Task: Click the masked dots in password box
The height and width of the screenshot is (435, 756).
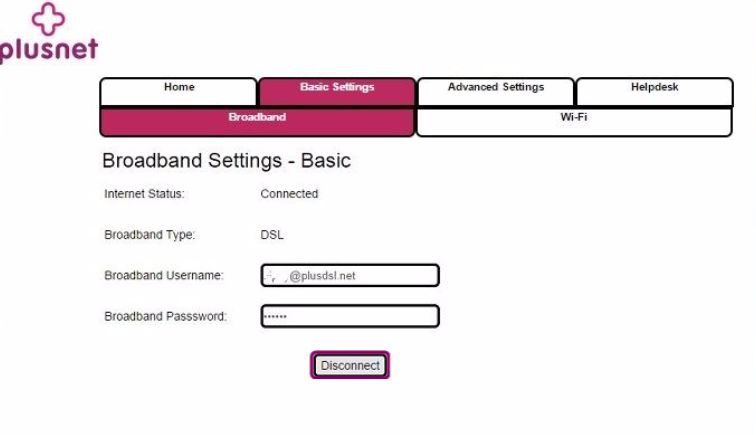Action: 275,317
